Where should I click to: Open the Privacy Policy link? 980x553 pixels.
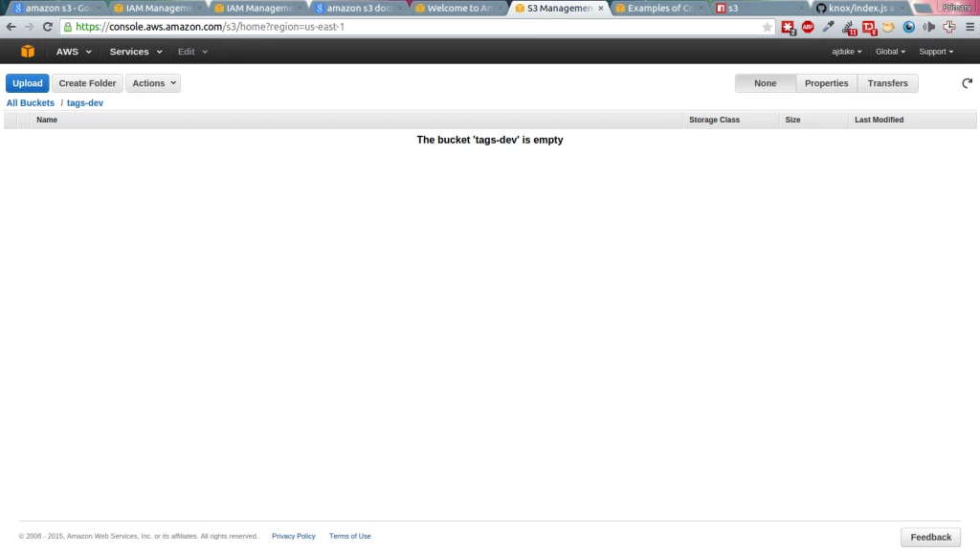click(x=294, y=536)
